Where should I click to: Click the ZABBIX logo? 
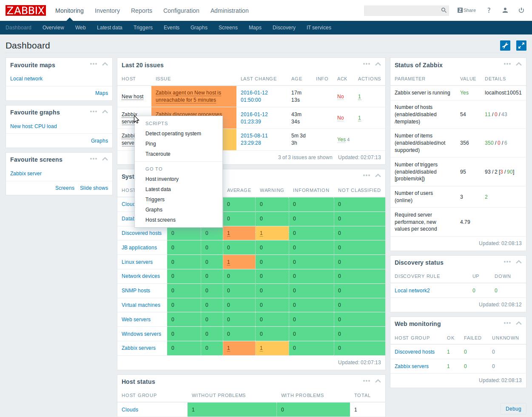(x=26, y=10)
